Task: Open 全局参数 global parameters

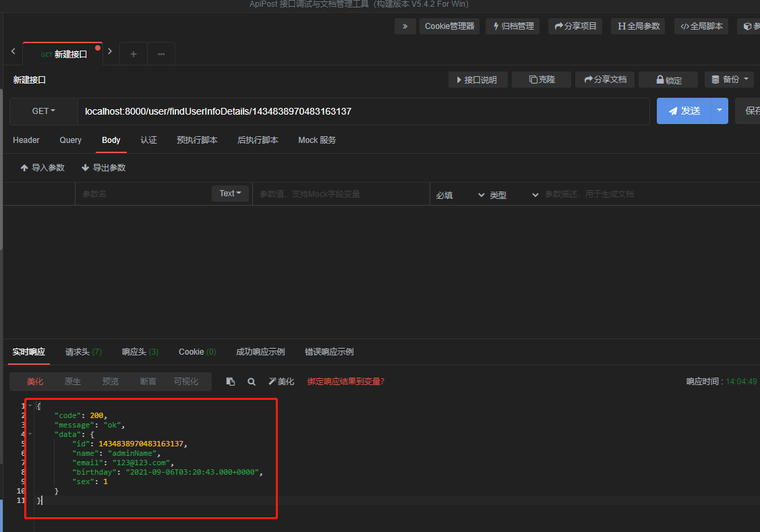Action: point(639,26)
